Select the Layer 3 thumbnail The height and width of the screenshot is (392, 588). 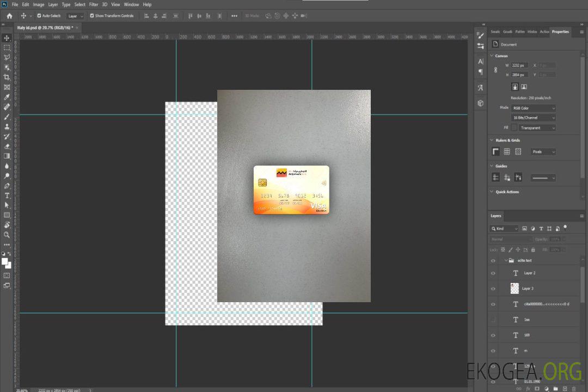pos(515,289)
